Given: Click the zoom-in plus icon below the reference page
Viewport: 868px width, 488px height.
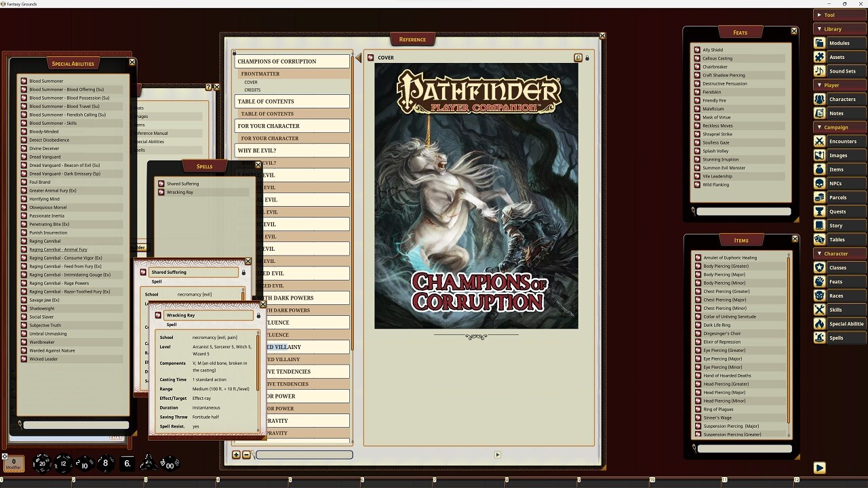Looking at the screenshot, I should coord(236,455).
